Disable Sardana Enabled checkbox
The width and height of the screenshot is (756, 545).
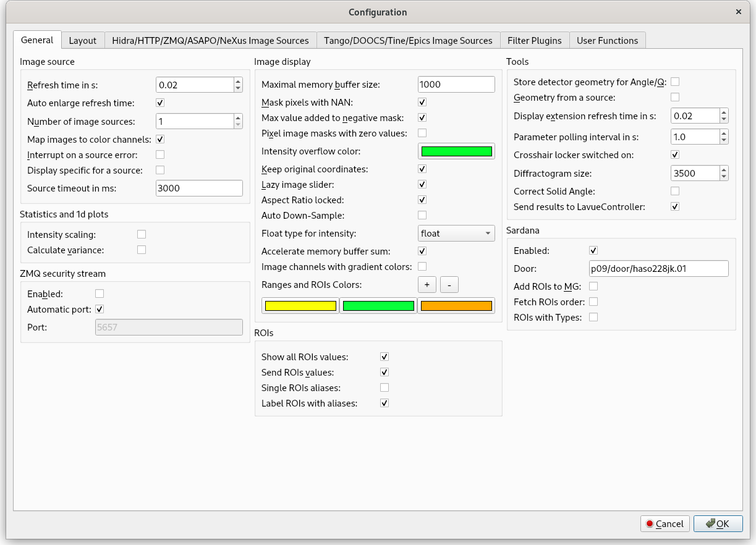click(x=593, y=250)
